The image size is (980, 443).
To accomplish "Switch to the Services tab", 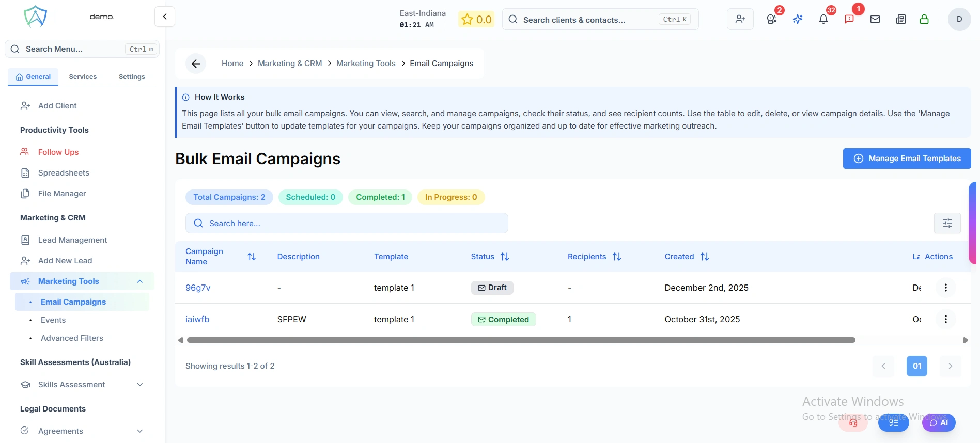I will point(83,77).
